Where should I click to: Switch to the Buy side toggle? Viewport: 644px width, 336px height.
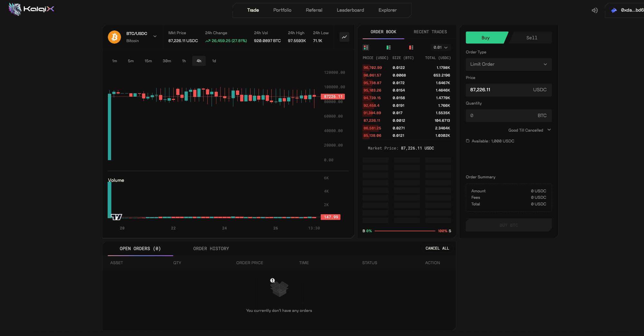[x=486, y=38]
